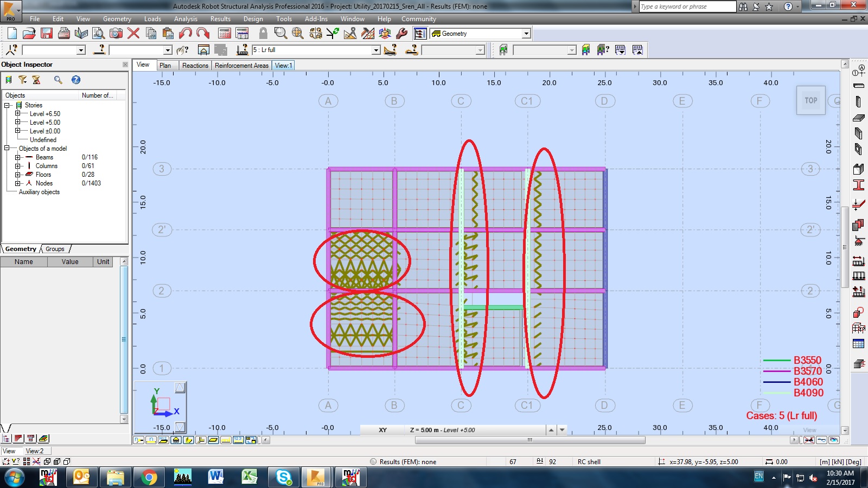868x488 pixels.
Task: Select the Groups tab in Object Inspector
Action: click(55, 249)
